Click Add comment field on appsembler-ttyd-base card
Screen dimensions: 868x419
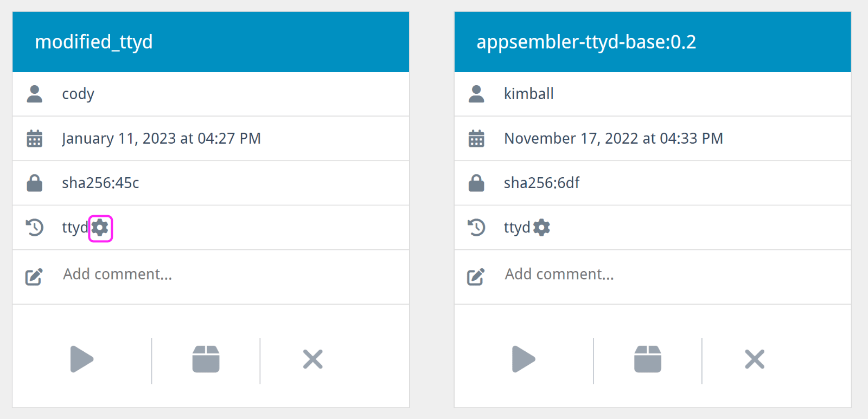pyautogui.click(x=559, y=274)
